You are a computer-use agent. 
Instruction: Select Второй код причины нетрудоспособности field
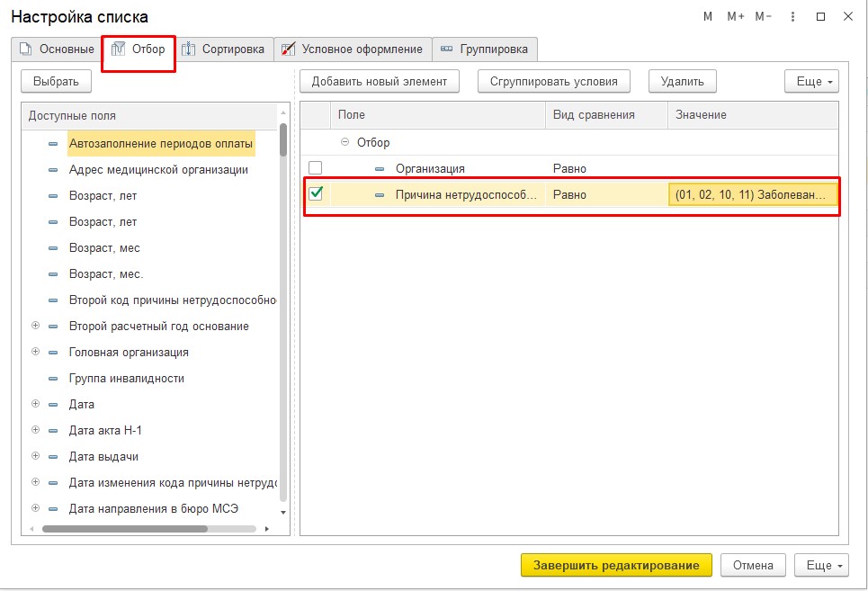pyautogui.click(x=173, y=300)
